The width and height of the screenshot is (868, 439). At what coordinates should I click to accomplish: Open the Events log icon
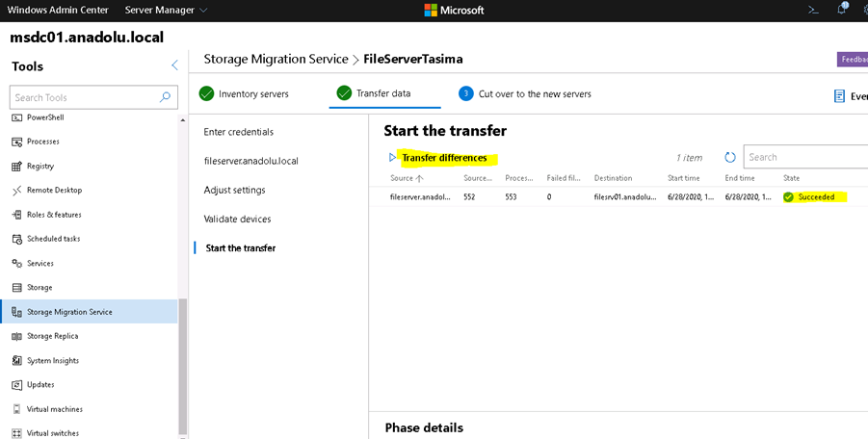839,96
